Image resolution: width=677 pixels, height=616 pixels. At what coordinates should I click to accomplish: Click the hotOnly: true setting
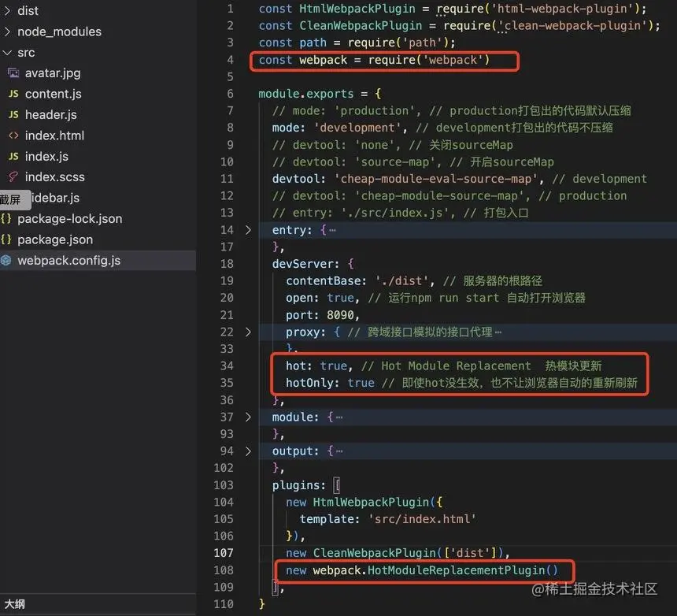[x=330, y=383]
